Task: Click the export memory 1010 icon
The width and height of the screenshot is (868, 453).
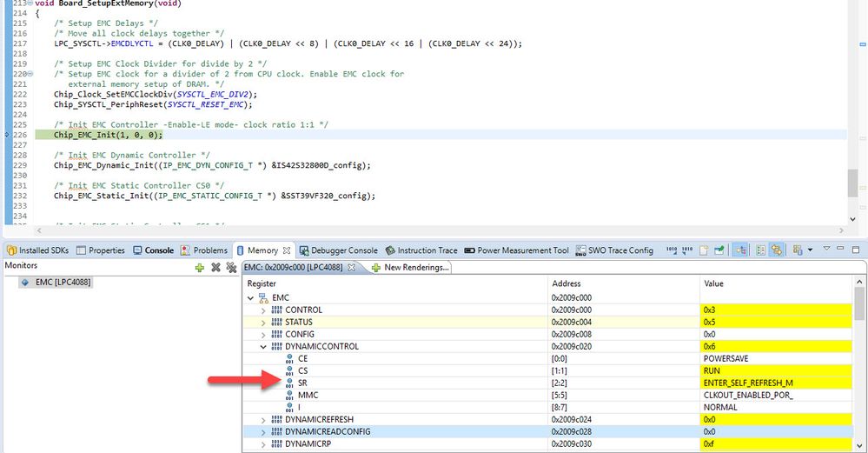Action: pos(687,250)
